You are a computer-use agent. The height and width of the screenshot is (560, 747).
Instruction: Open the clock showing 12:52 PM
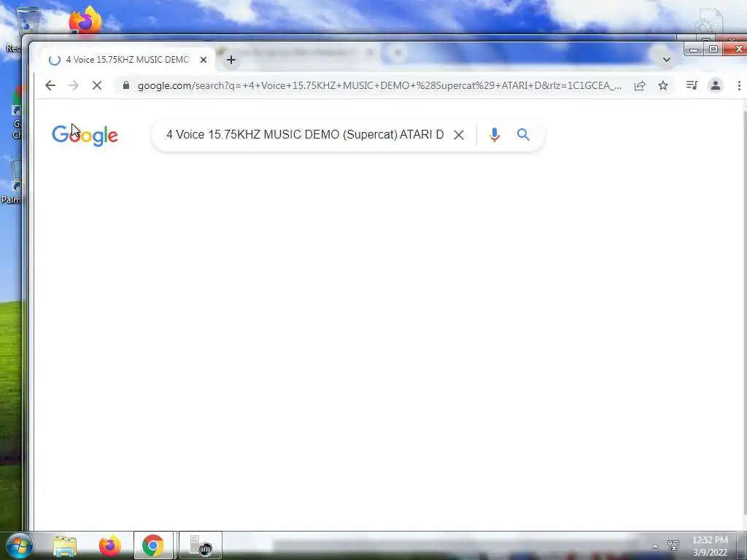[710, 546]
